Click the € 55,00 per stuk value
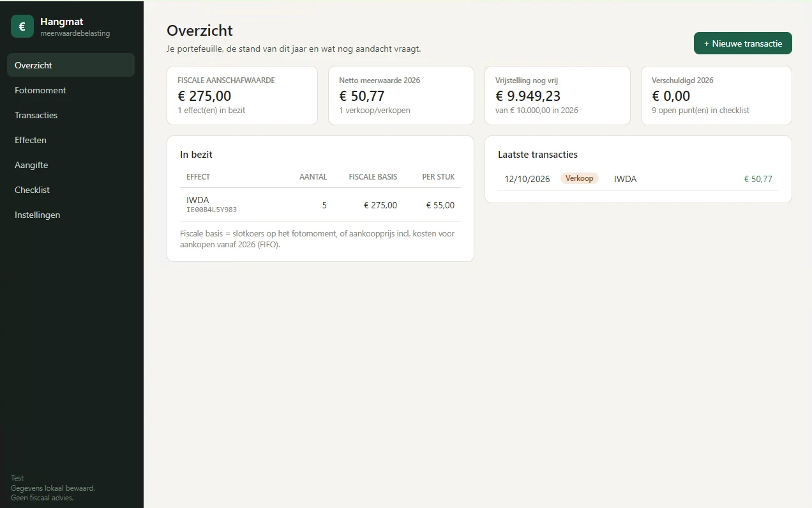Viewport: 812px width, 508px height. pos(440,205)
